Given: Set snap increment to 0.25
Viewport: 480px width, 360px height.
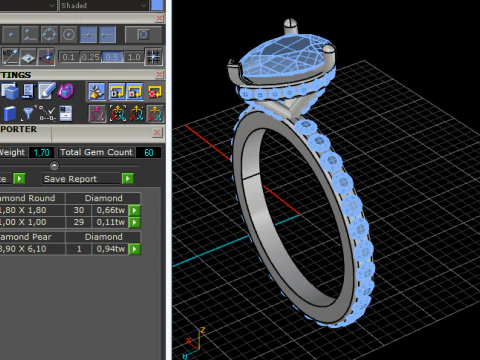Looking at the screenshot, I should click(90, 57).
